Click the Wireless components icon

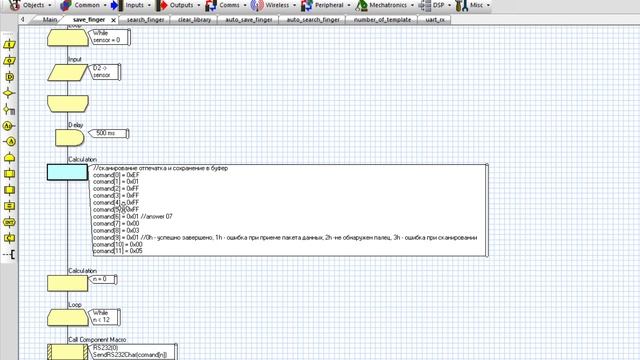[x=257, y=5]
